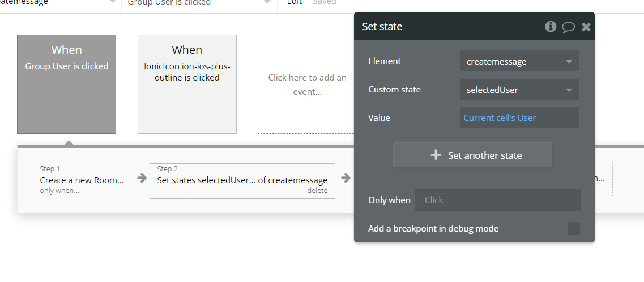Click the plus icon on Set another state

pos(436,155)
